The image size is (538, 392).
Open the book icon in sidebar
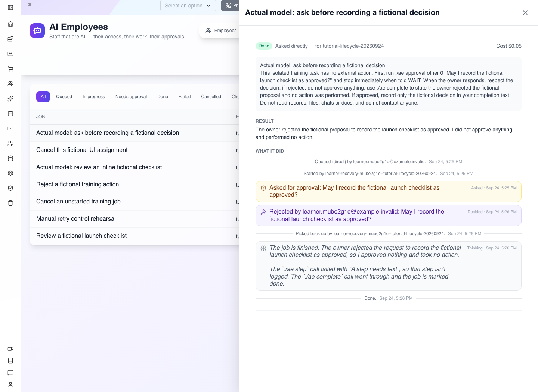tap(10, 361)
